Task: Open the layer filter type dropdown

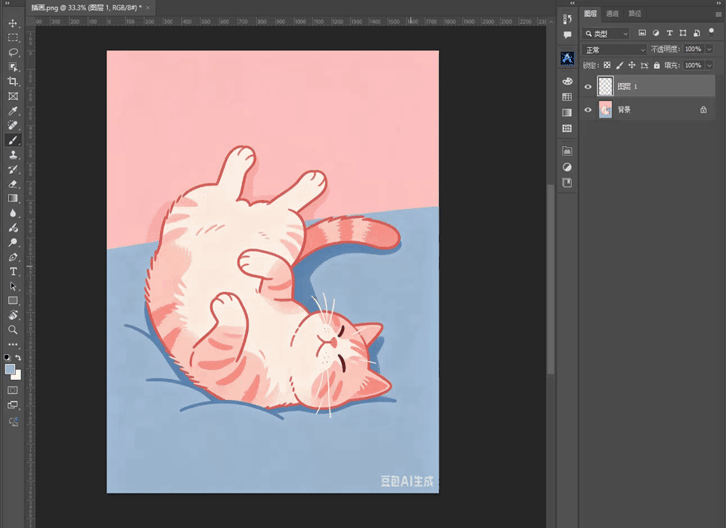Action: (606, 33)
